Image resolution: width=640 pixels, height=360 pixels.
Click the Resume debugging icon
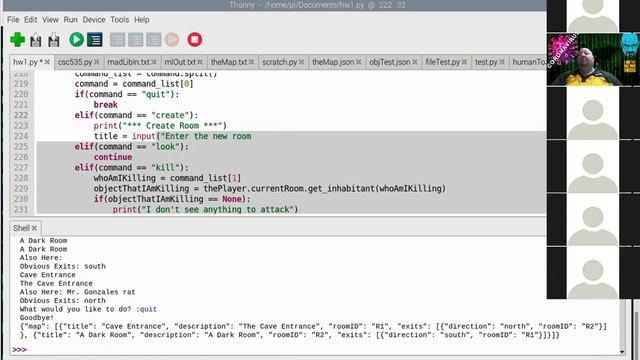pyautogui.click(x=172, y=40)
